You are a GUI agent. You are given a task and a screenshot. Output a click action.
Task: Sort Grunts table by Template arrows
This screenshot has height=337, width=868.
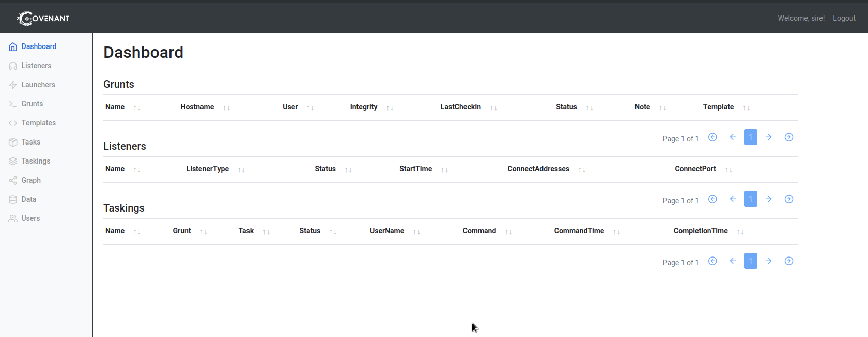(746, 108)
